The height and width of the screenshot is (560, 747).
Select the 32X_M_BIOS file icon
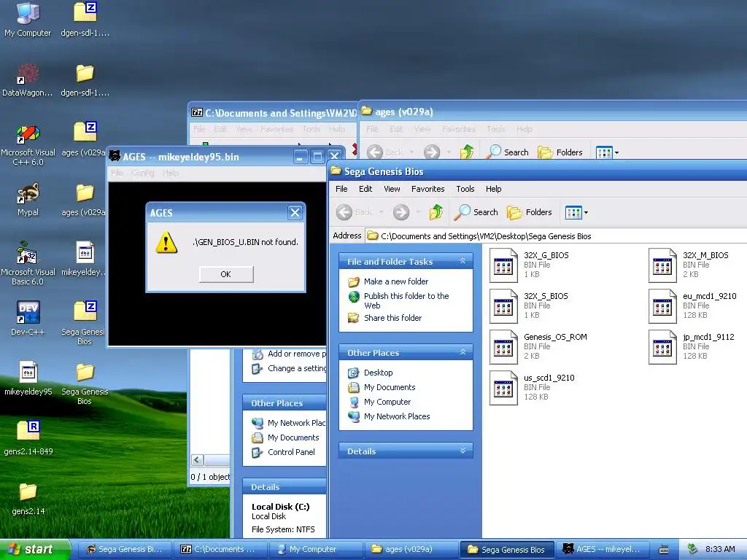click(x=662, y=265)
